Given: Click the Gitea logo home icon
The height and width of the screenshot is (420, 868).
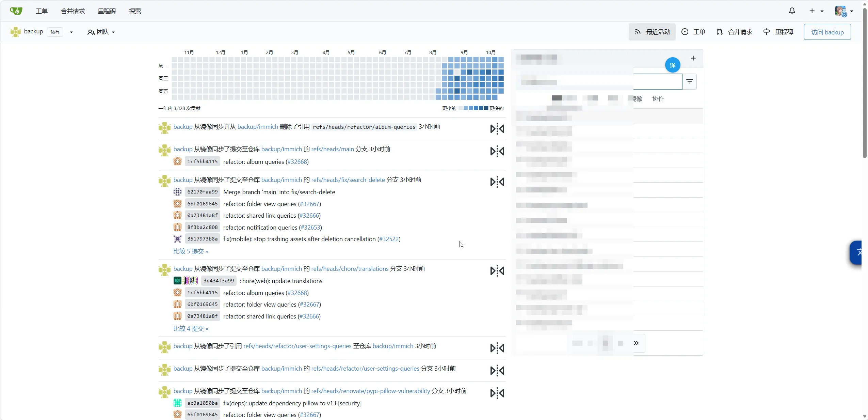Looking at the screenshot, I should tap(16, 11).
